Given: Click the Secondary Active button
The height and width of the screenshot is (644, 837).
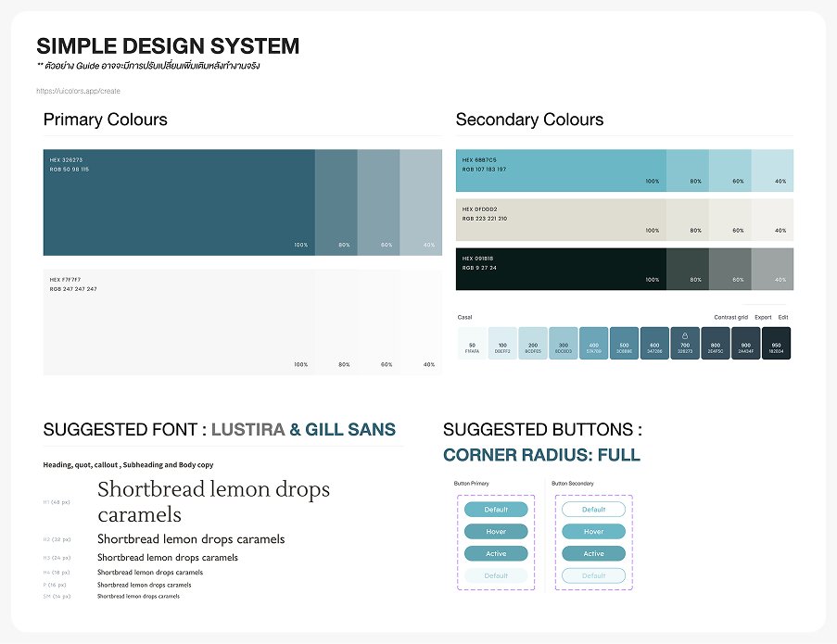Looking at the screenshot, I should coord(593,554).
